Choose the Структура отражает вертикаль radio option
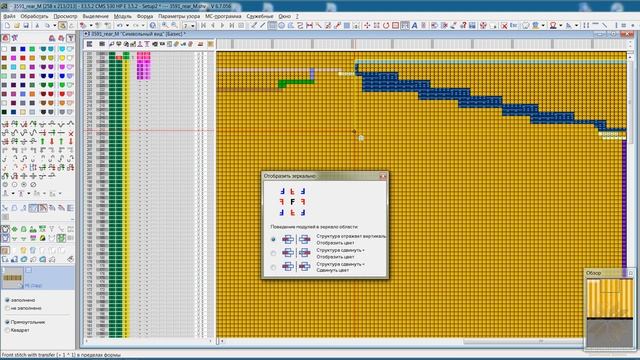The height and width of the screenshot is (360, 640). pyautogui.click(x=273, y=240)
